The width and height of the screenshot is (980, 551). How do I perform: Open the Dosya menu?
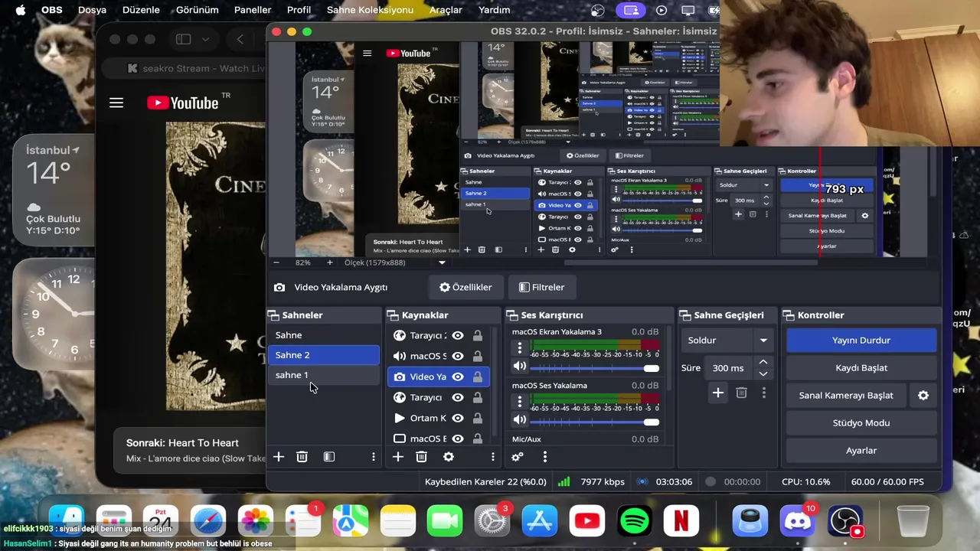click(x=92, y=10)
